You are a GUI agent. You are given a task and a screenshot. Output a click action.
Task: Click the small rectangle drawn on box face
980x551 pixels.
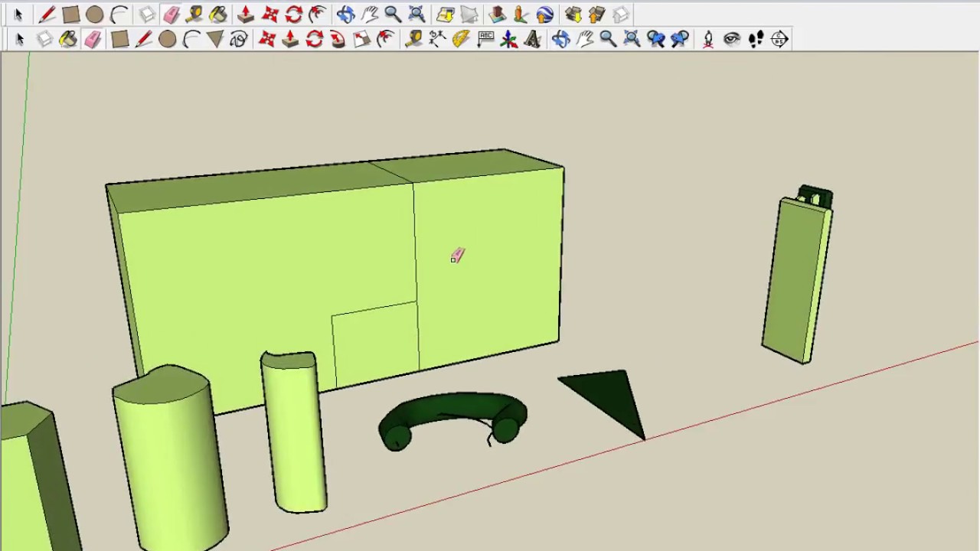(376, 344)
